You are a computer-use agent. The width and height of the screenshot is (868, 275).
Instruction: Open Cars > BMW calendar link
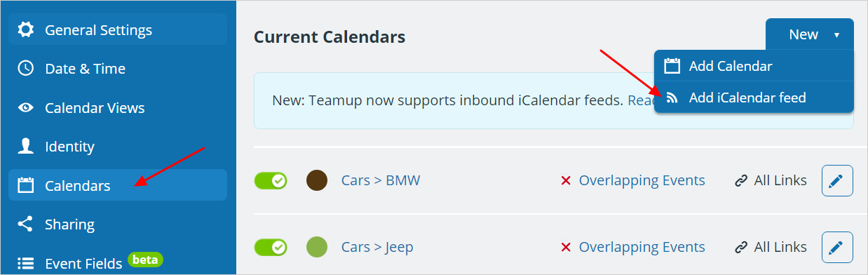point(381,180)
